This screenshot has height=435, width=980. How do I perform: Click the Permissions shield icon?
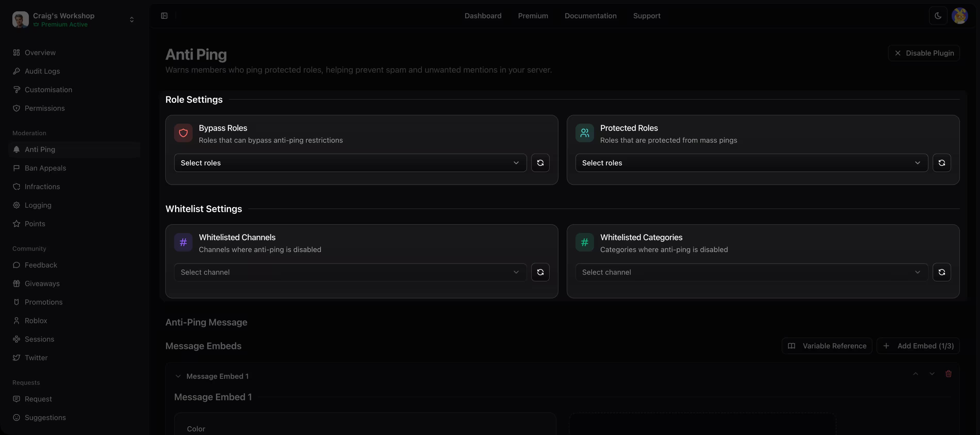pyautogui.click(x=16, y=108)
